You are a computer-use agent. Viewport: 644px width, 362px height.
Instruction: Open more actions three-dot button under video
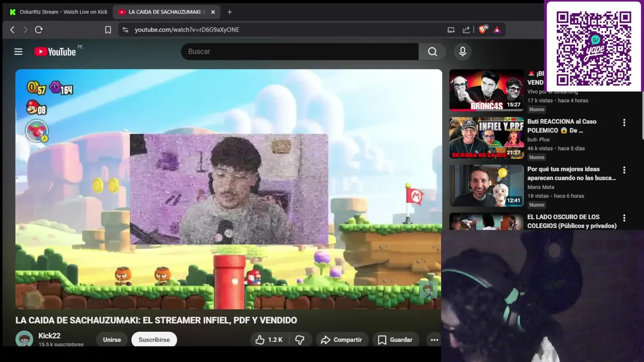434,340
